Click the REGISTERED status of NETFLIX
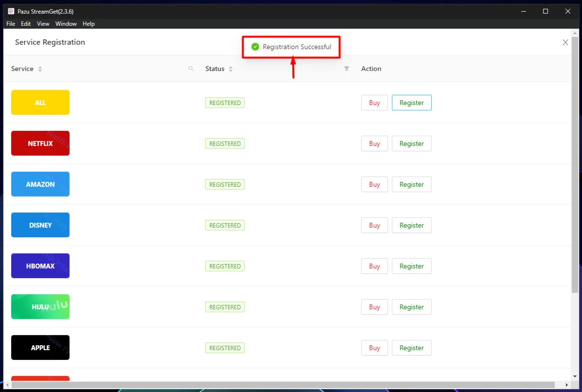582x392 pixels. click(225, 143)
